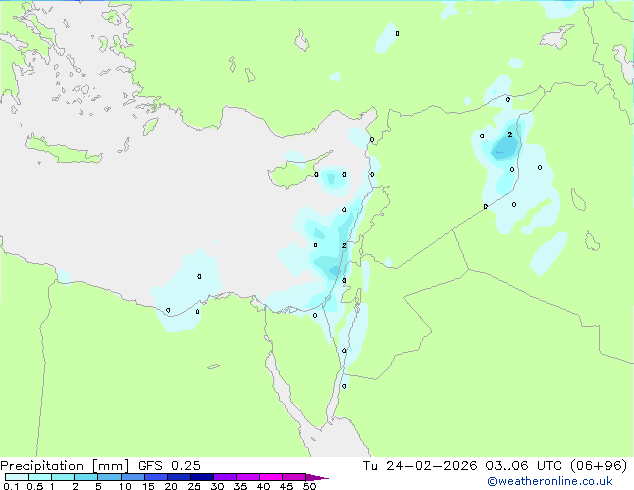634x490 pixels.
Task: Click the 1–2 mm legend swatch
Action: tap(63, 477)
